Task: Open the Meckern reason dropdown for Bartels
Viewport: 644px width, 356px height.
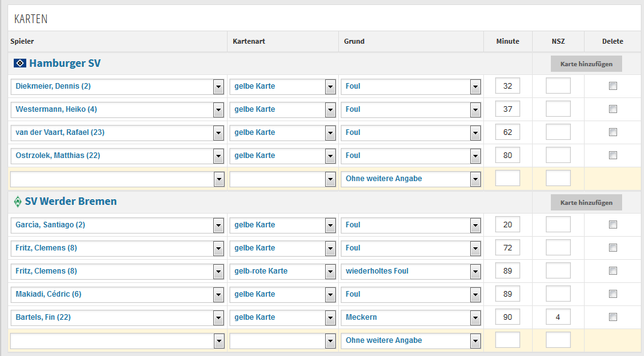Action: [x=411, y=317]
